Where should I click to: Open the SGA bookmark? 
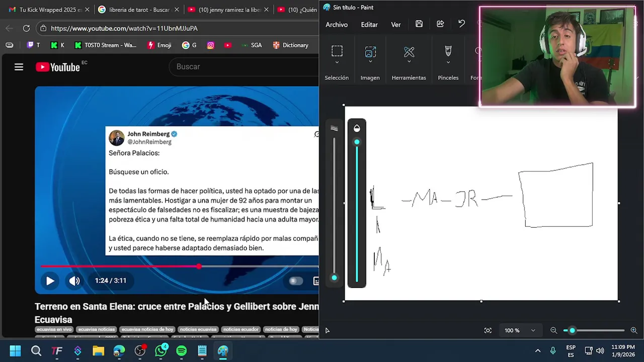pos(251,45)
